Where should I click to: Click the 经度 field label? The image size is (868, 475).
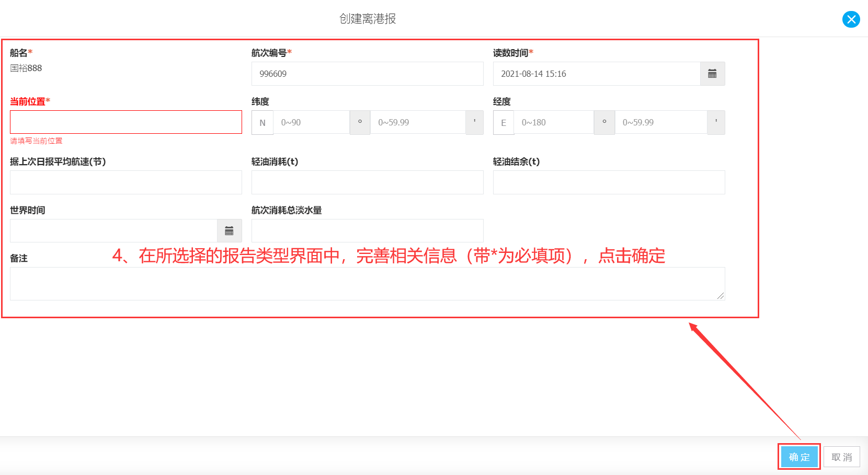point(502,101)
